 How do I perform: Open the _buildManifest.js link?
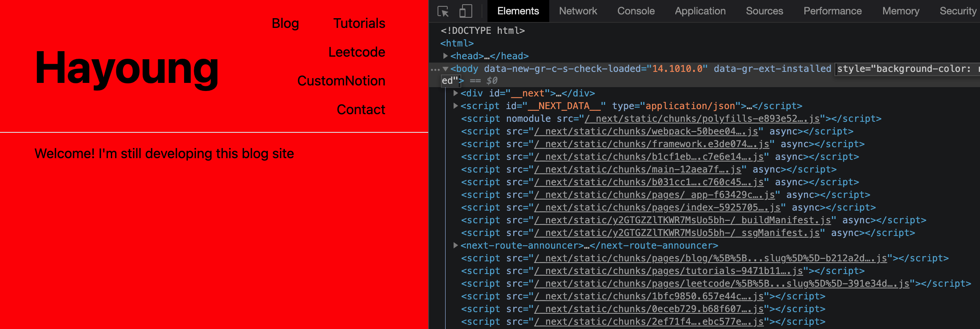[683, 220]
